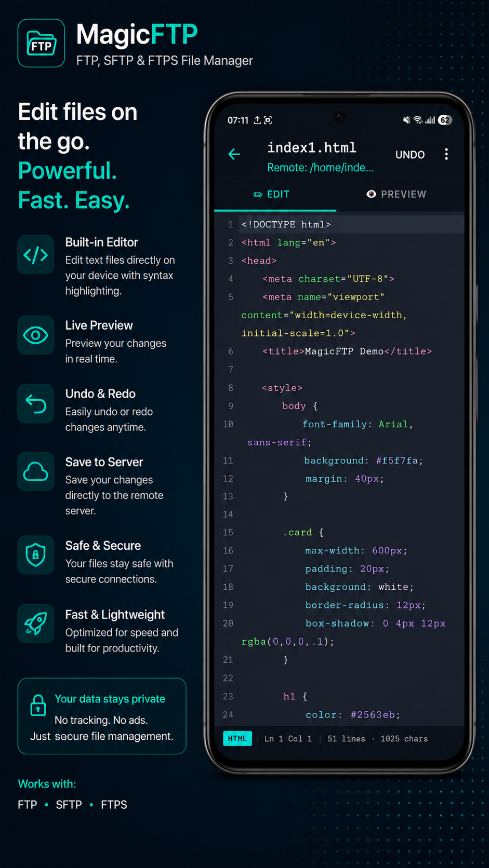Click the <title>MagicFTP Demo</title> line
Screen dimensions: 489x868
coord(347,351)
